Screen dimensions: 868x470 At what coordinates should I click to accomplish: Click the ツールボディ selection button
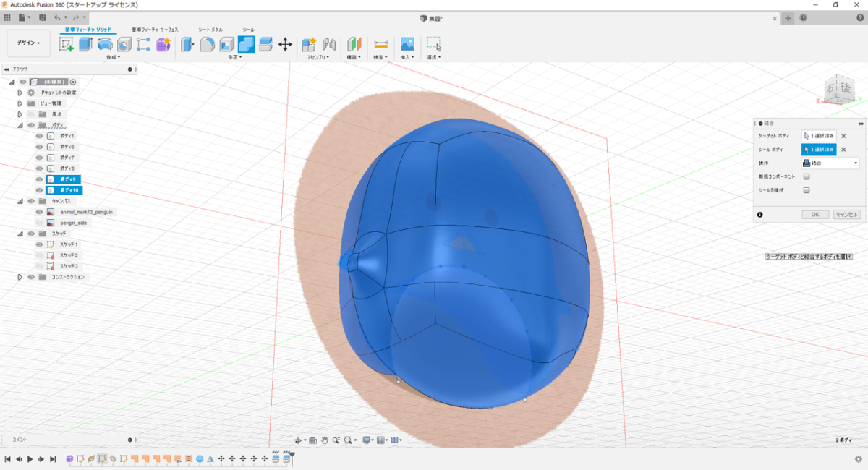coord(819,150)
